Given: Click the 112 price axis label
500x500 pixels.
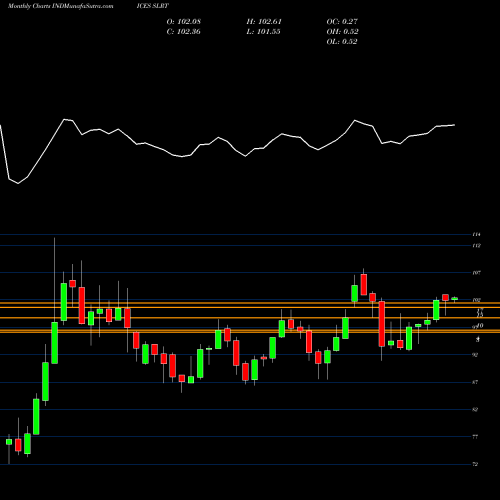Looking at the screenshot, I should [x=476, y=246].
